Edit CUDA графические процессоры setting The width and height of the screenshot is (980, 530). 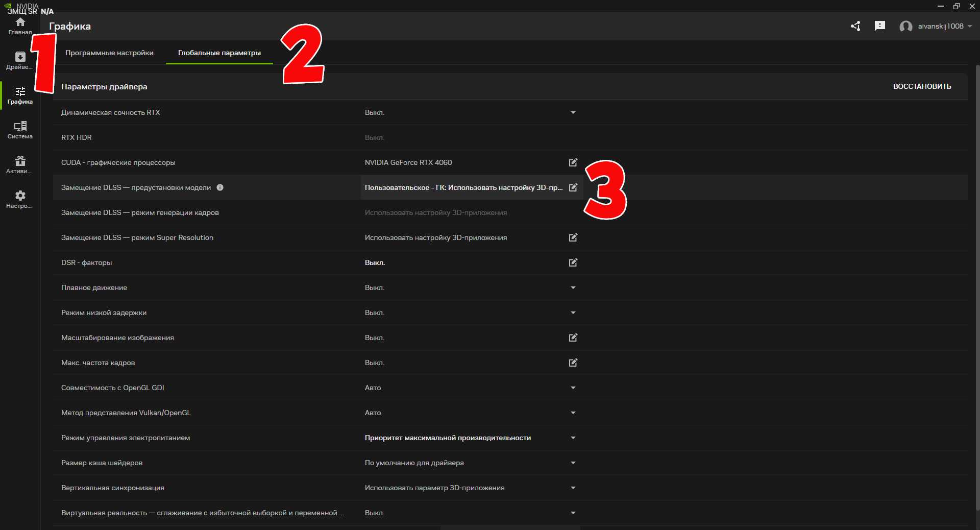(573, 162)
